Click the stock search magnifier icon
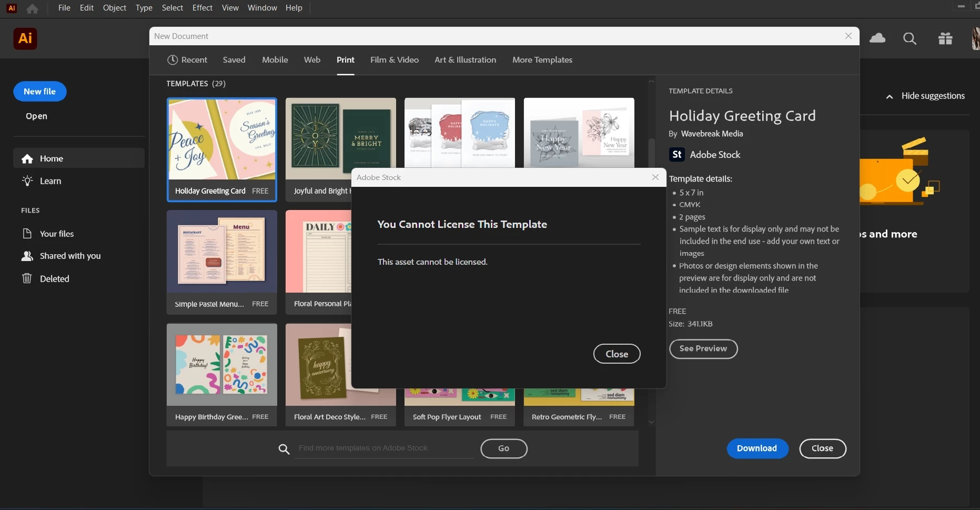This screenshot has height=510, width=980. pyautogui.click(x=284, y=449)
